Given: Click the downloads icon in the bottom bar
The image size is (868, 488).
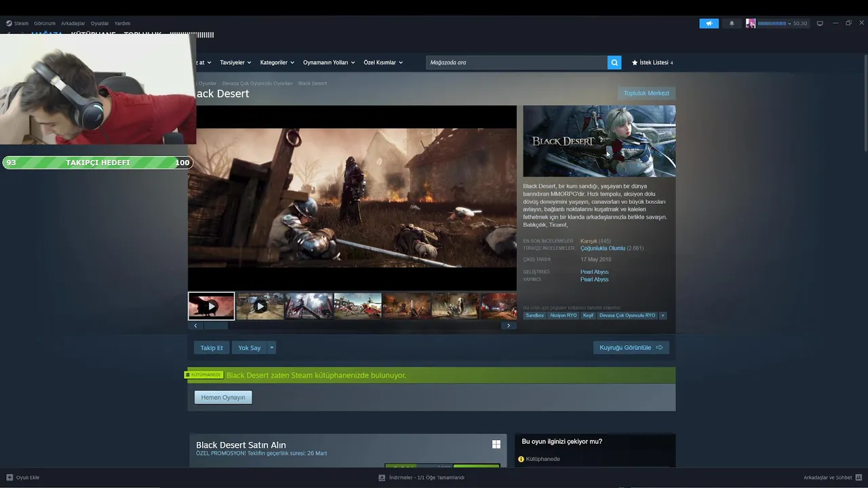Looking at the screenshot, I should click(382, 477).
